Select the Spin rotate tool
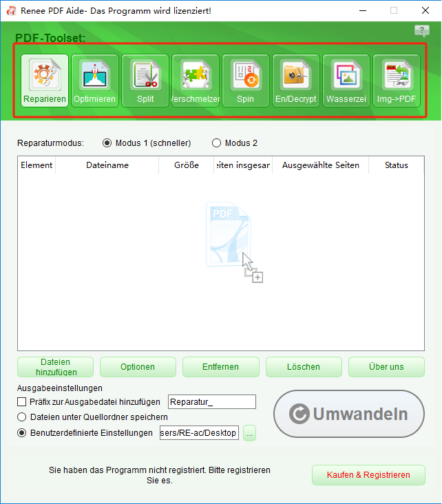Screen dimensions: 442x504 pyautogui.click(x=246, y=81)
